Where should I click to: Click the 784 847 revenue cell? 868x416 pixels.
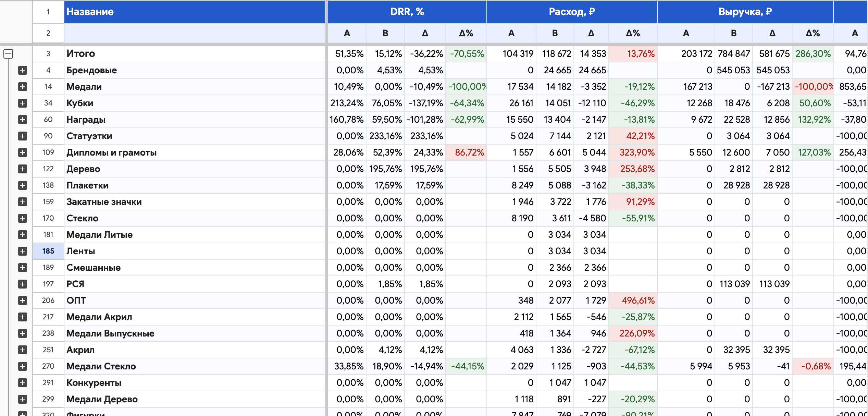pyautogui.click(x=734, y=54)
